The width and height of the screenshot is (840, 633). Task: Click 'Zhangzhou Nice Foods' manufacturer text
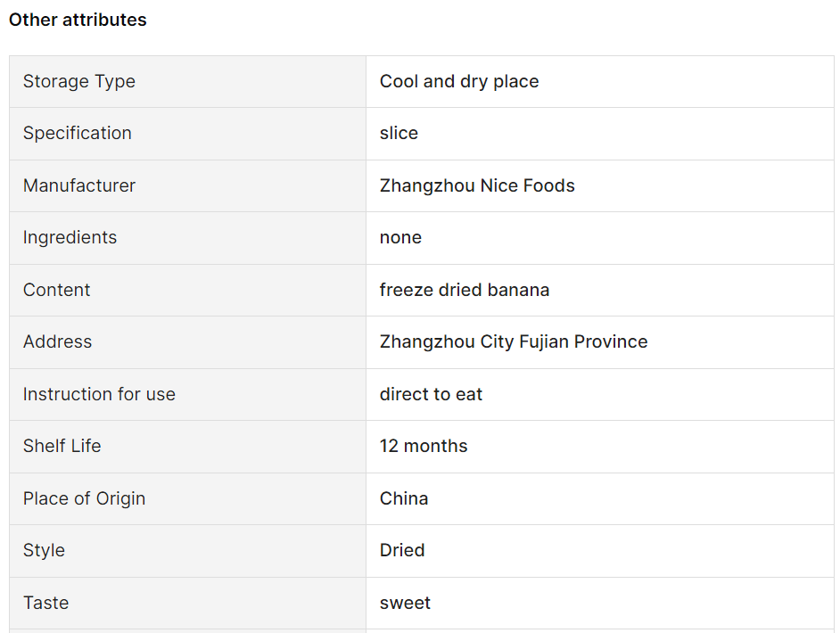(x=477, y=185)
